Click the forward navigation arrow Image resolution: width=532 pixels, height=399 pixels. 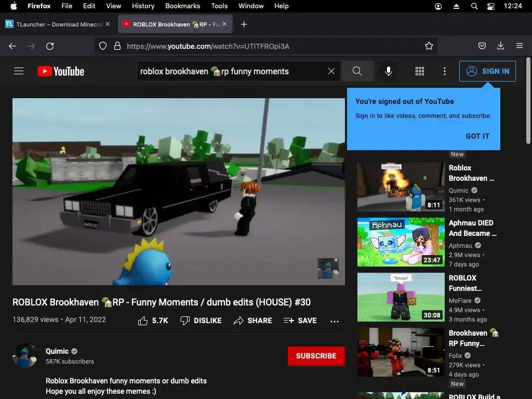(31, 46)
